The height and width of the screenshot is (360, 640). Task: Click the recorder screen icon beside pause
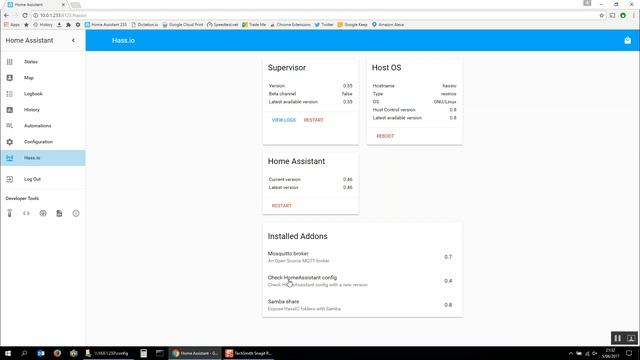631,338
